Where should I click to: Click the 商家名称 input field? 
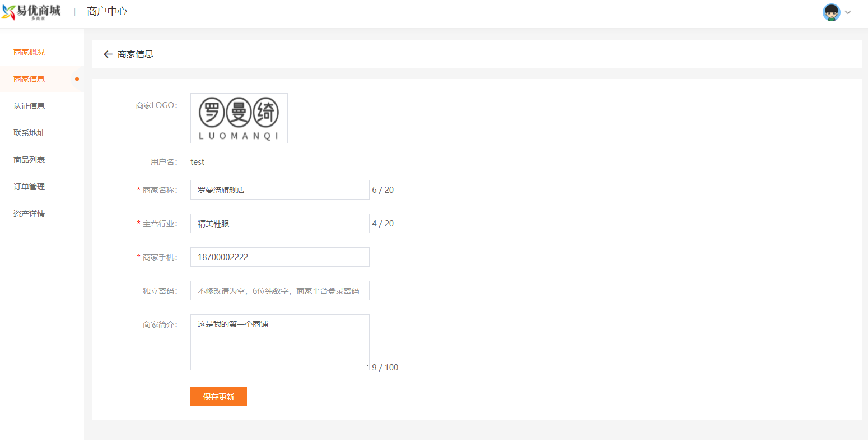pos(279,190)
